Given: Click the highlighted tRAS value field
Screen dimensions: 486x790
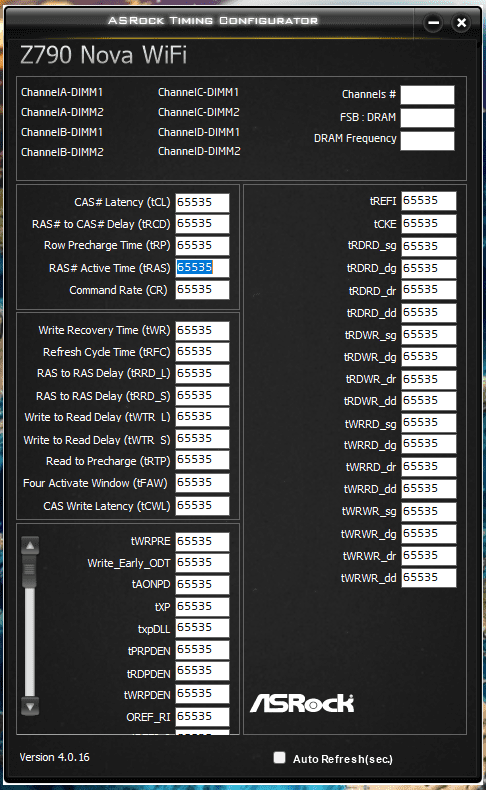Looking at the screenshot, I should pyautogui.click(x=202, y=268).
